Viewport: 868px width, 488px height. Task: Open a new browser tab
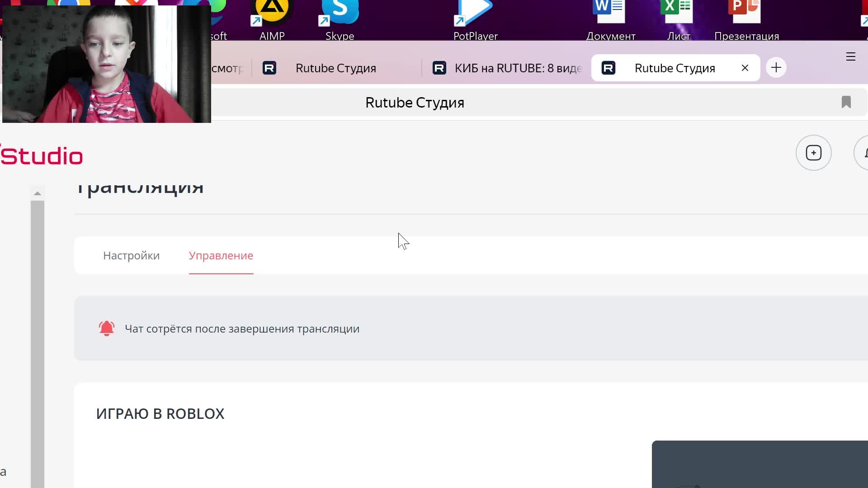(x=776, y=68)
